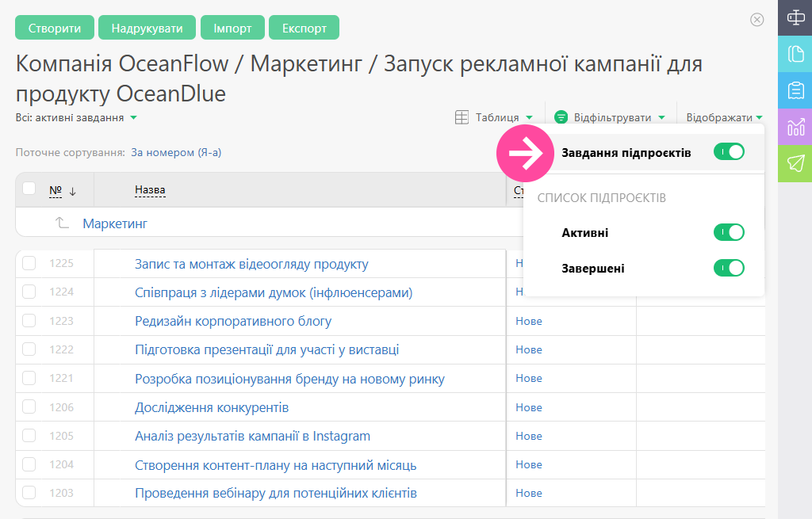The height and width of the screenshot is (519, 812).
Task: Open the chart reports icon in sidebar
Action: pyautogui.click(x=795, y=127)
